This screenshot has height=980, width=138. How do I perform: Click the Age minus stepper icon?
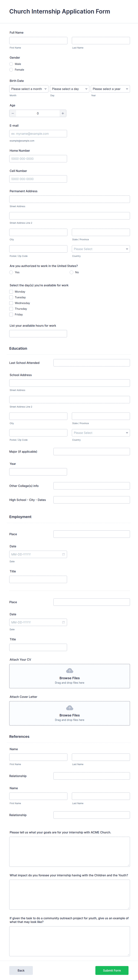[x=13, y=113]
